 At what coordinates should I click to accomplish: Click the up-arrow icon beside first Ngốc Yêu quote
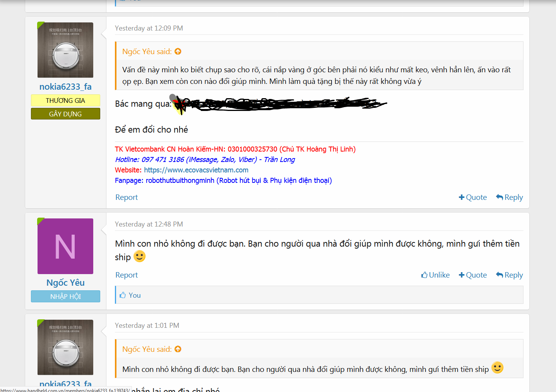point(178,51)
